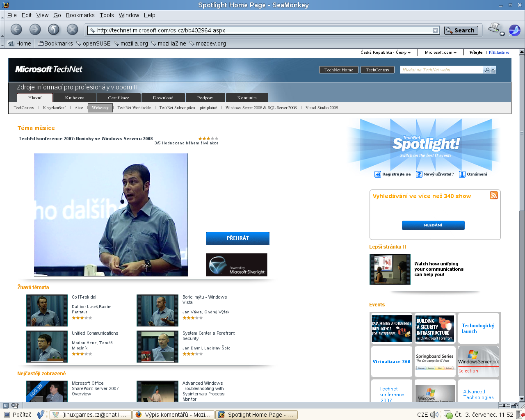Click the page scrollbar down arrow

tap(522, 399)
